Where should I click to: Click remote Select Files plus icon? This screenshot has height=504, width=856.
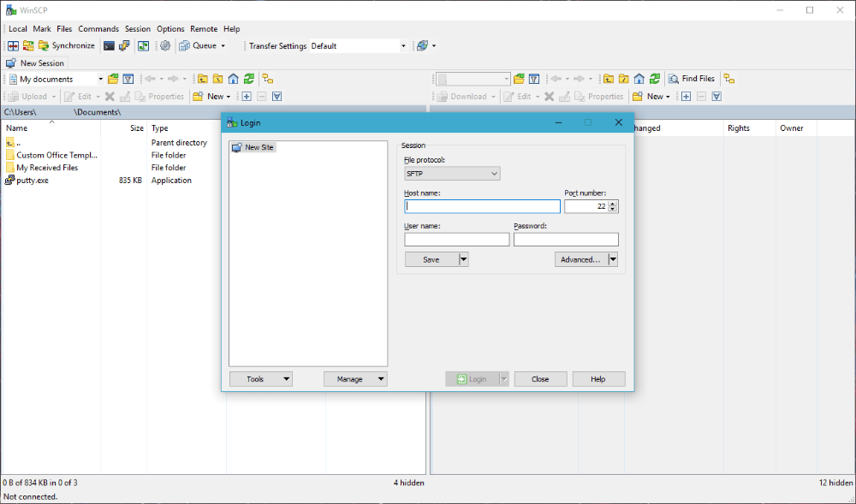pyautogui.click(x=686, y=97)
